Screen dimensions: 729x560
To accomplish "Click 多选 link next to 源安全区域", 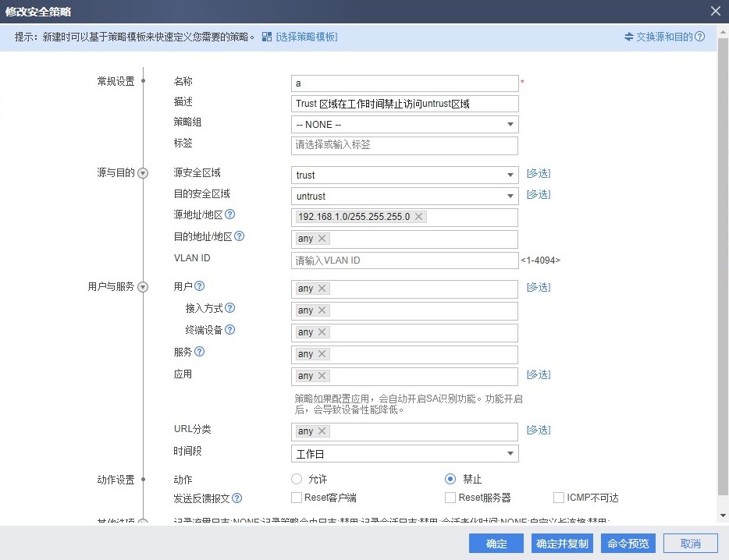I will tap(538, 173).
